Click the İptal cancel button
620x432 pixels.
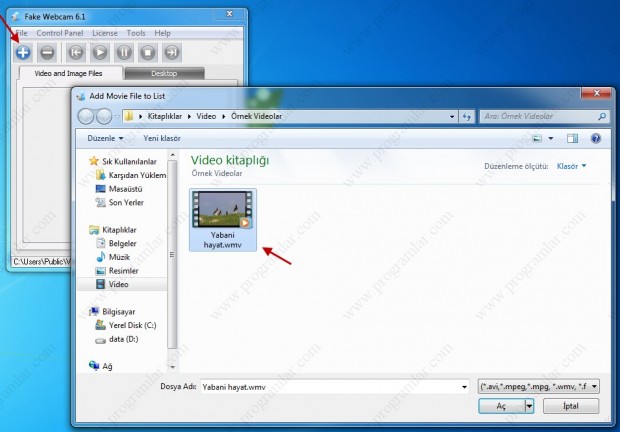click(571, 406)
